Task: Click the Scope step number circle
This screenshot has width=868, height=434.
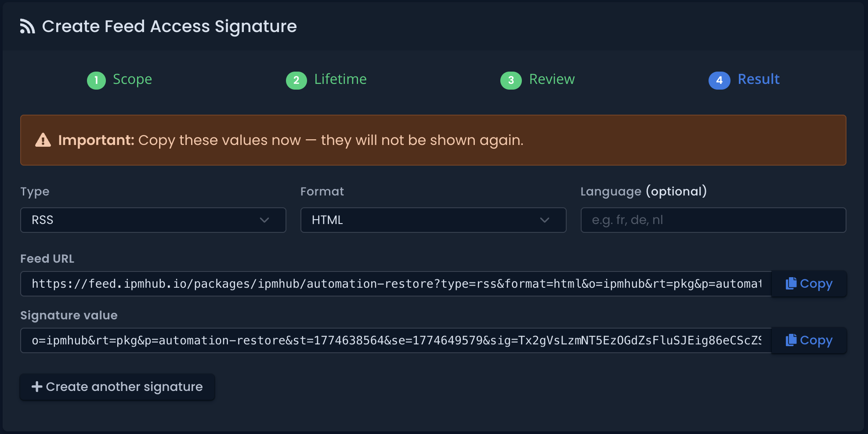Action: [x=96, y=80]
